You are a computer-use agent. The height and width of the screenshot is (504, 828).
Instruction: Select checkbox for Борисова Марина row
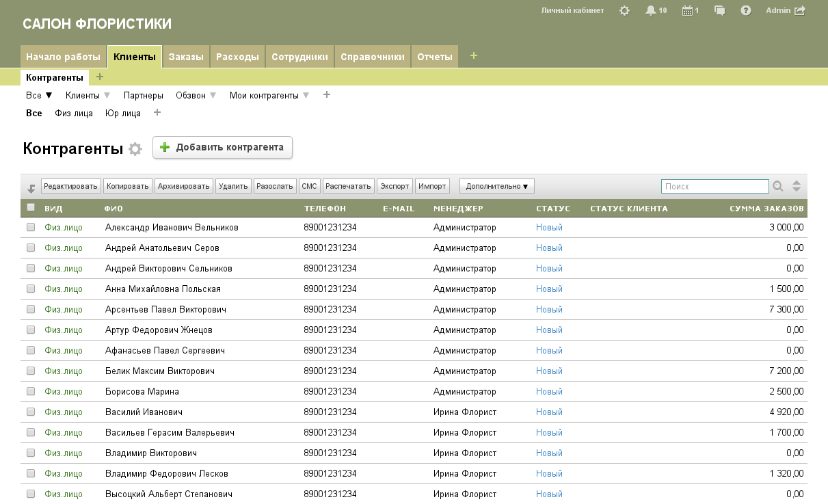[31, 392]
